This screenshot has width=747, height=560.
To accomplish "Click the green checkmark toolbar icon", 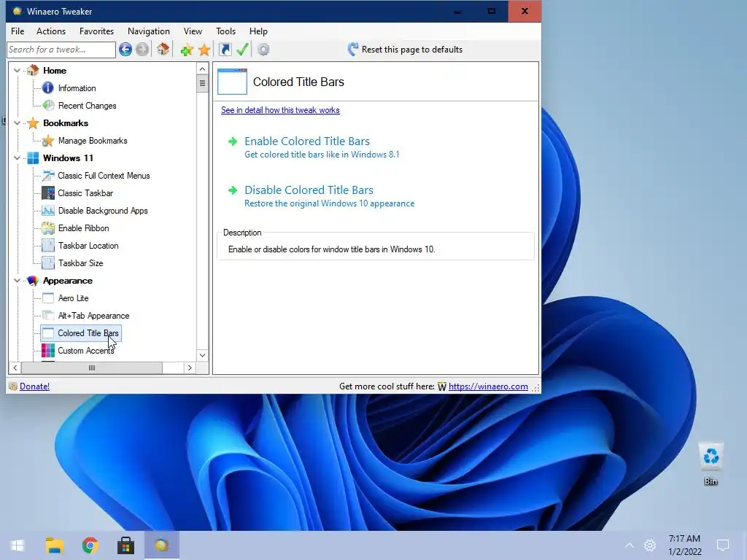I will pos(242,50).
